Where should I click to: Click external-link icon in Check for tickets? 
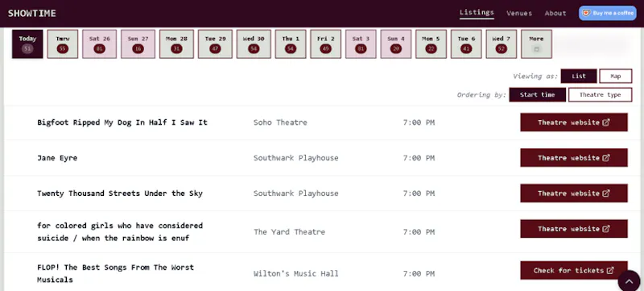pyautogui.click(x=610, y=271)
